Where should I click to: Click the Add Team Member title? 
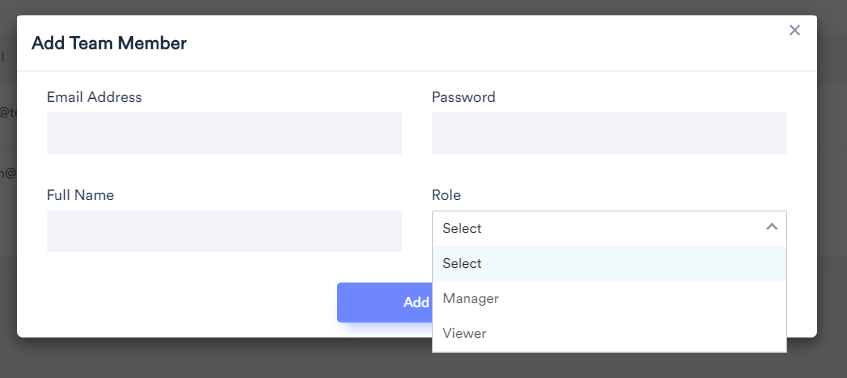point(109,43)
